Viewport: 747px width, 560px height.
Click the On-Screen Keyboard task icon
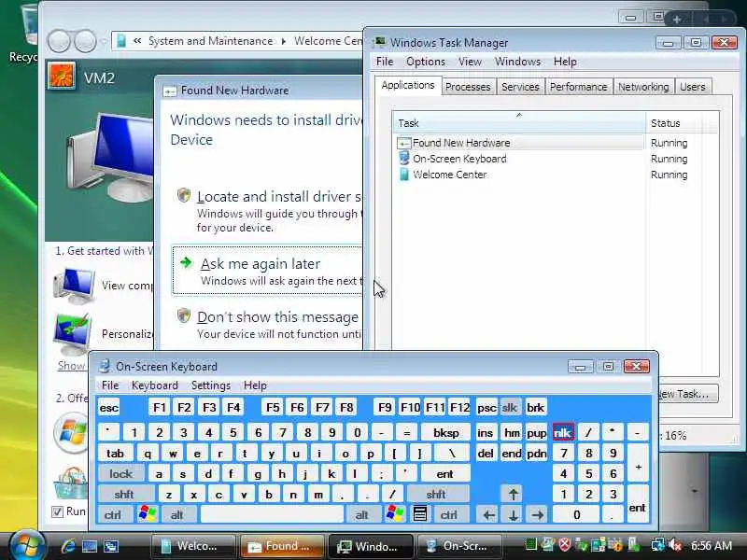click(x=404, y=158)
